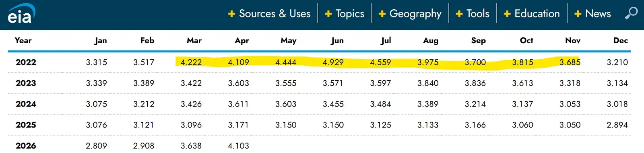Click the 3.171 value for Apr 2025
The height and width of the screenshot is (153, 644).
(x=238, y=125)
